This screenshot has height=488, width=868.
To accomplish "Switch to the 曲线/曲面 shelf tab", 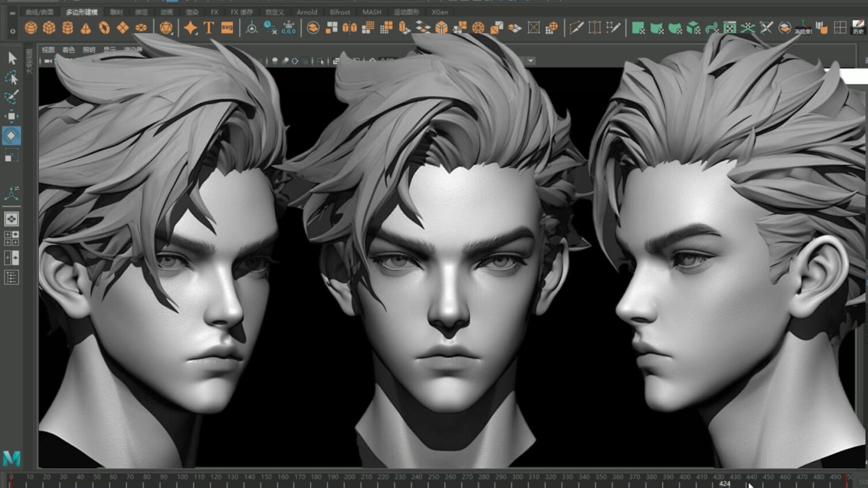I will (x=39, y=12).
